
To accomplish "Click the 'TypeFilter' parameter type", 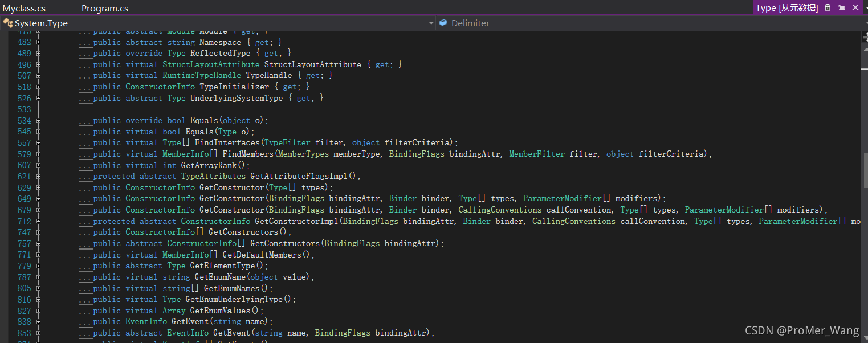I will 287,142.
